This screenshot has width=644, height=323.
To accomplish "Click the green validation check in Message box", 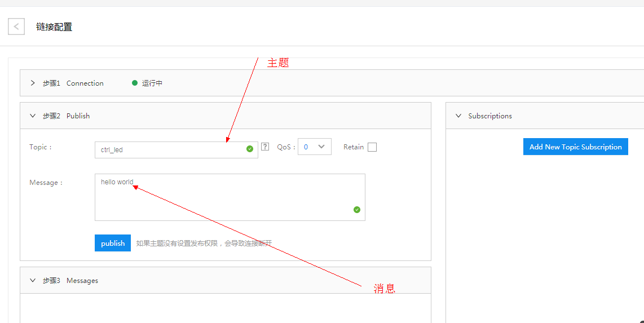I will tap(357, 210).
